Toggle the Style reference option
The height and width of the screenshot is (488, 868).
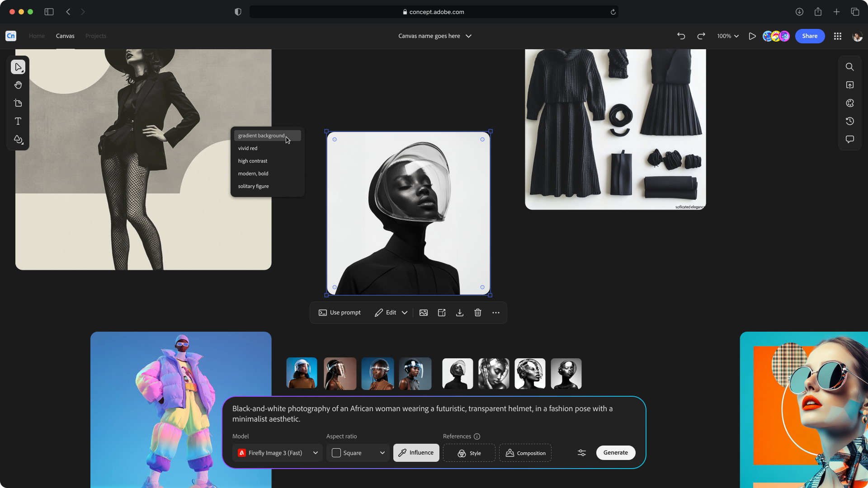click(x=469, y=453)
